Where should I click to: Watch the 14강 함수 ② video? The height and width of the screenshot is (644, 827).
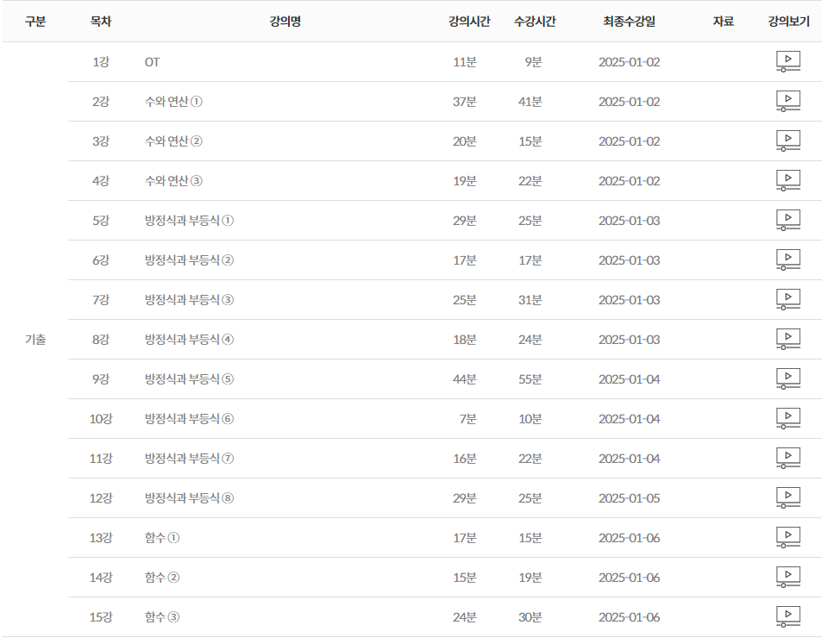(788, 578)
